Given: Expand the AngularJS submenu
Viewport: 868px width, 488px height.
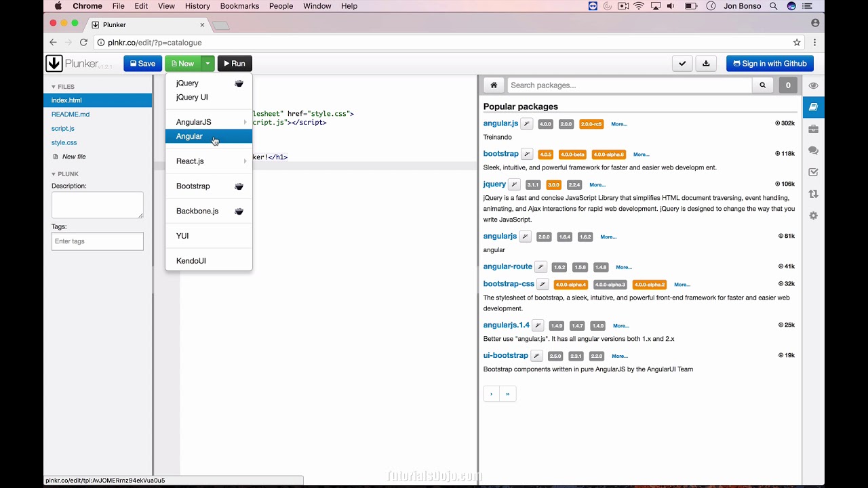Looking at the screenshot, I should (209, 122).
